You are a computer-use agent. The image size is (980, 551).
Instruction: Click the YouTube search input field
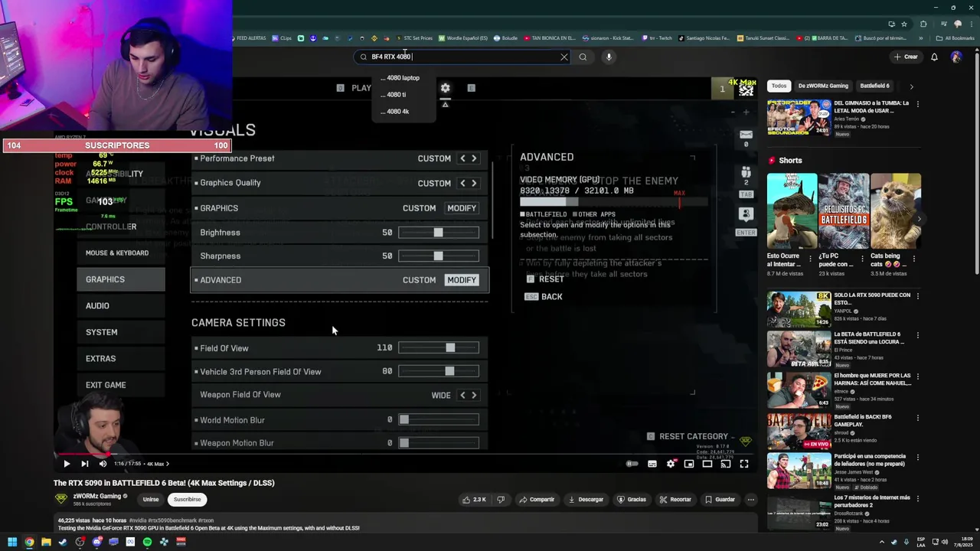(463, 57)
